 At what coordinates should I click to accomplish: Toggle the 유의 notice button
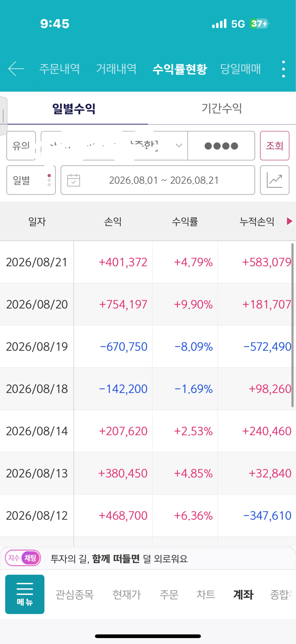coord(21,145)
